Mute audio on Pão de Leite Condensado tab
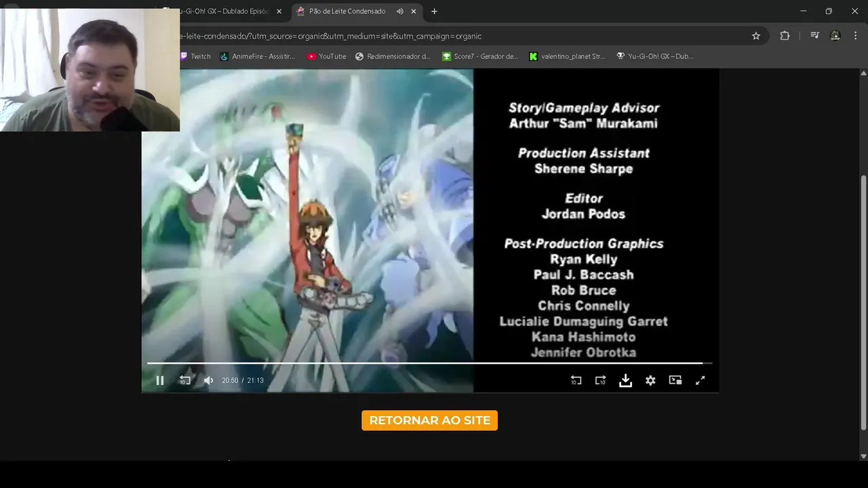Image resolution: width=868 pixels, height=488 pixels. (399, 12)
